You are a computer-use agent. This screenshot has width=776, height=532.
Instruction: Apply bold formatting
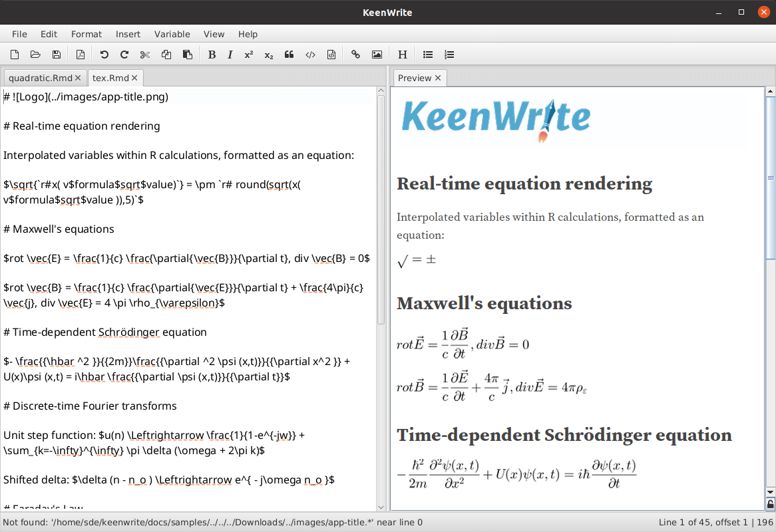[212, 55]
